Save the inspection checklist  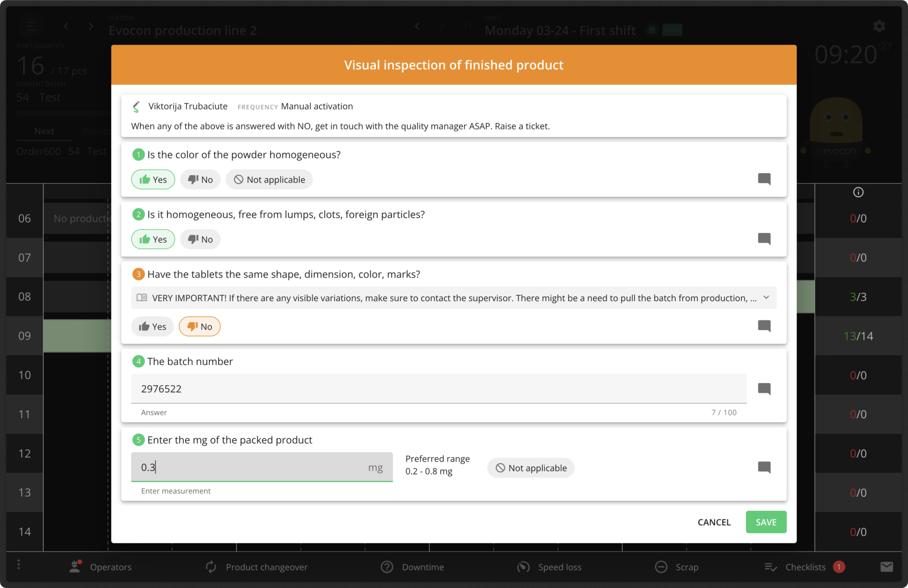point(766,522)
